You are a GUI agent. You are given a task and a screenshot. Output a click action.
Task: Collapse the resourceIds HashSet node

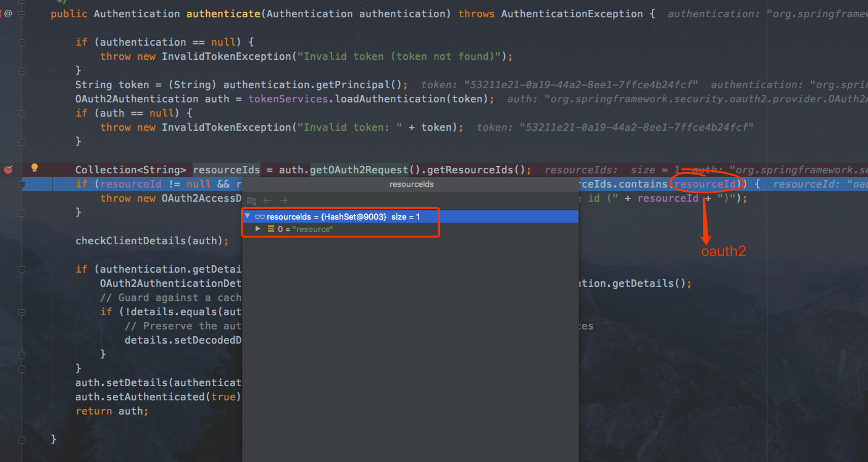tap(248, 217)
